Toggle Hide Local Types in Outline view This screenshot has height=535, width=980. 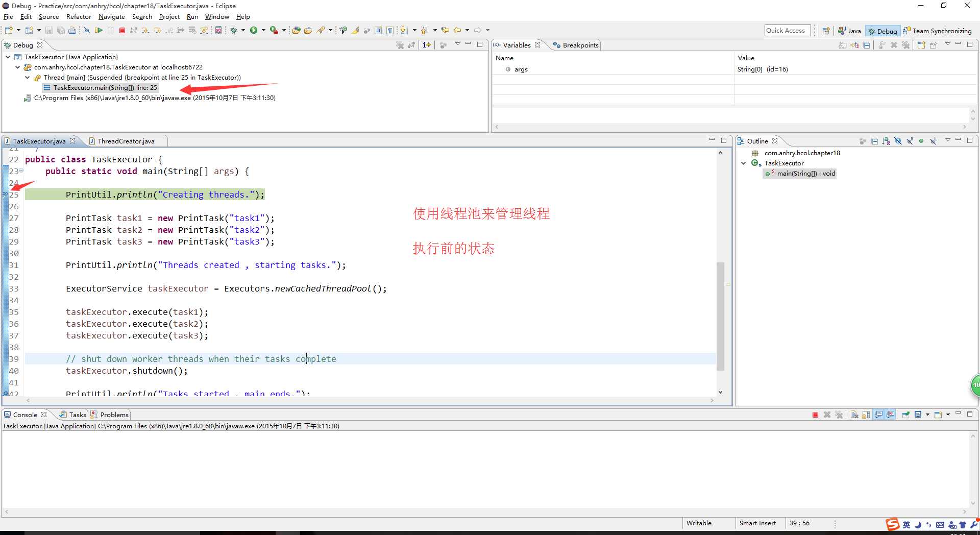pyautogui.click(x=934, y=141)
